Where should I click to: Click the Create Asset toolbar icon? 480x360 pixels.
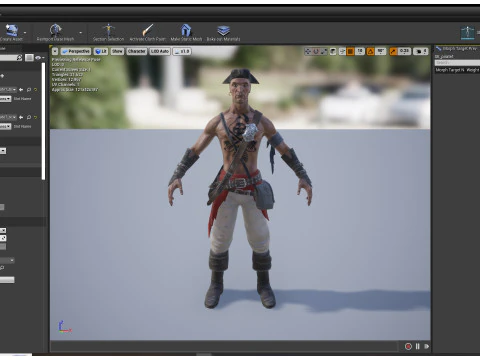tap(11, 30)
